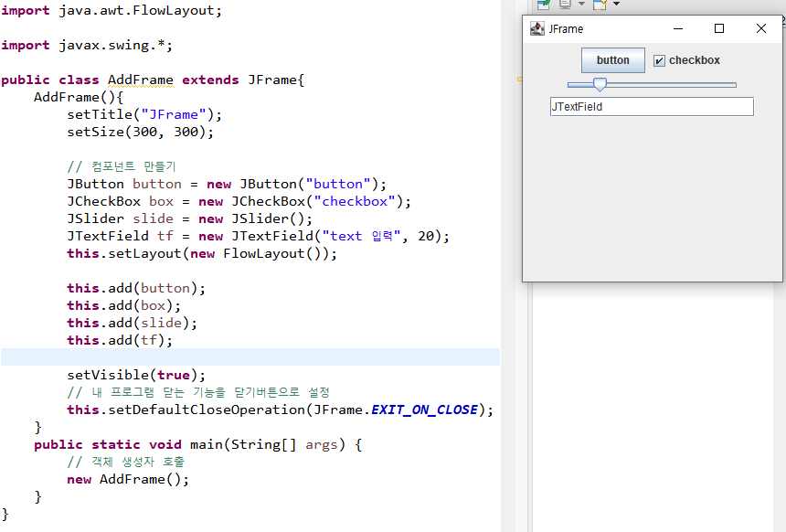Viewport: 786px width, 532px height.
Task: Click the "button" JButton in the JFrame window
Action: click(612, 60)
